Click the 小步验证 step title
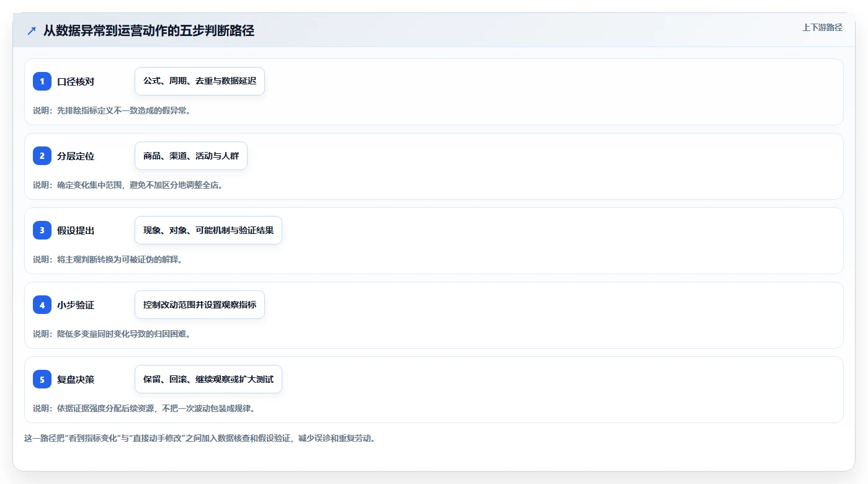This screenshot has height=484, width=868. coord(76,305)
